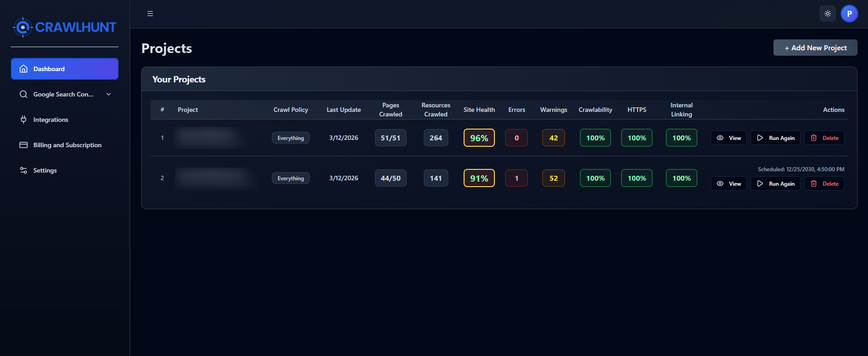The image size is (868, 356).
Task: Click the 264 resources crawled badge
Action: [x=436, y=138]
